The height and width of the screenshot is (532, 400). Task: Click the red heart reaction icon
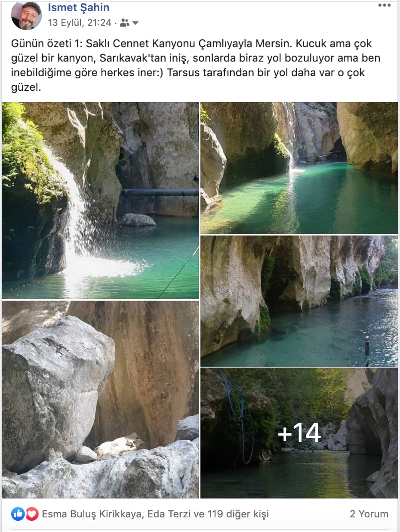pyautogui.click(x=31, y=513)
